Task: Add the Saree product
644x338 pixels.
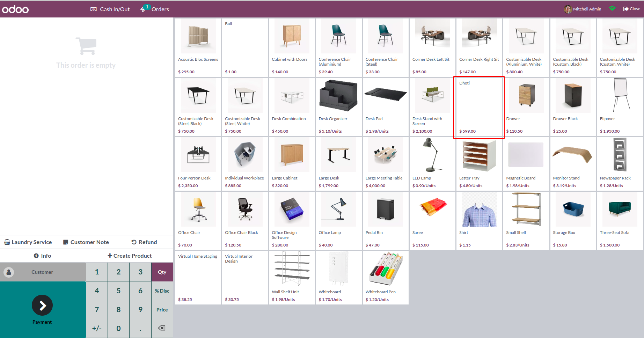Action: point(432,221)
